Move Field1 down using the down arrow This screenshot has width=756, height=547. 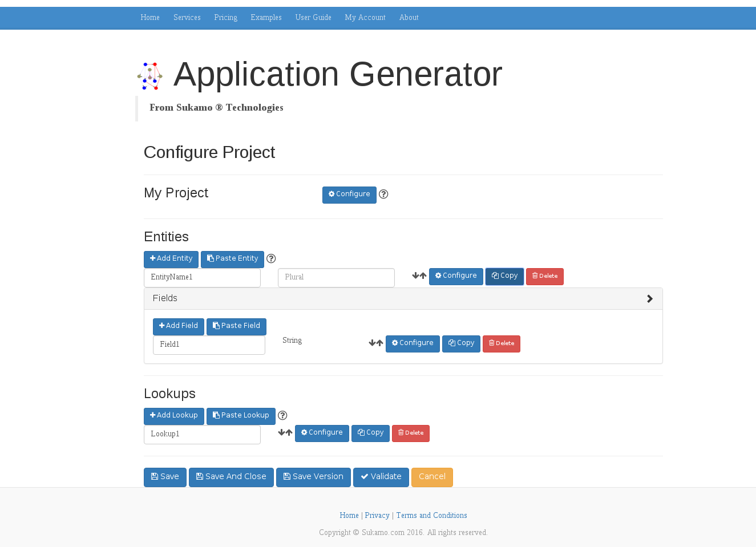pos(372,343)
